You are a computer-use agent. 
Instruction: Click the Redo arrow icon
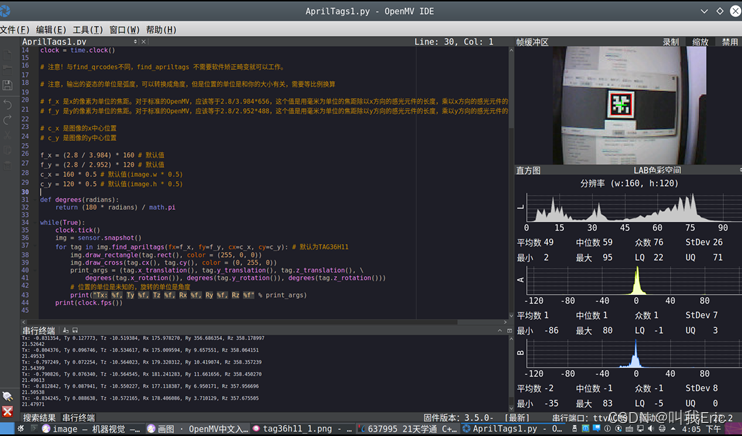8,120
